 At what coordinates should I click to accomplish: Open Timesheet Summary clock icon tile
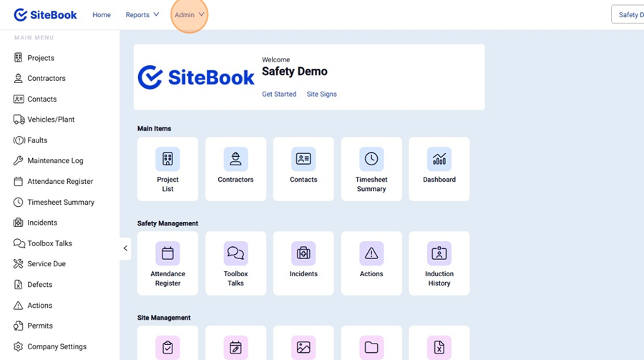point(371,159)
